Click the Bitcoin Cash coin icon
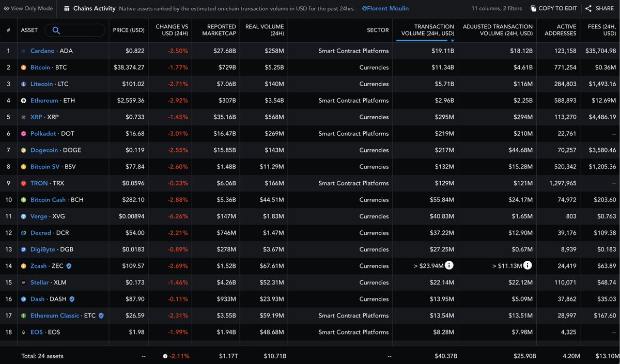This screenshot has height=364, width=620. (23, 200)
